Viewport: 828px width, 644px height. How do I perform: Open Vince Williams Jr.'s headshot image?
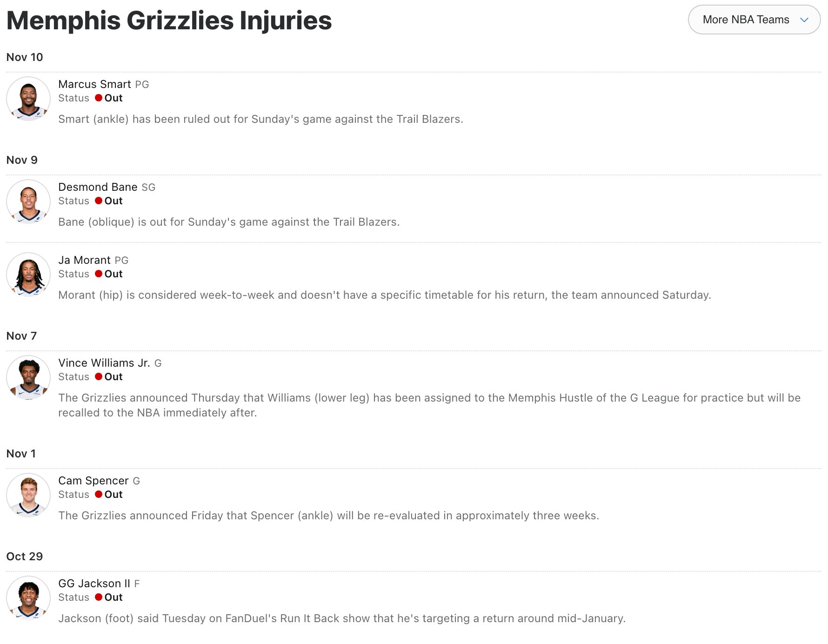[28, 378]
